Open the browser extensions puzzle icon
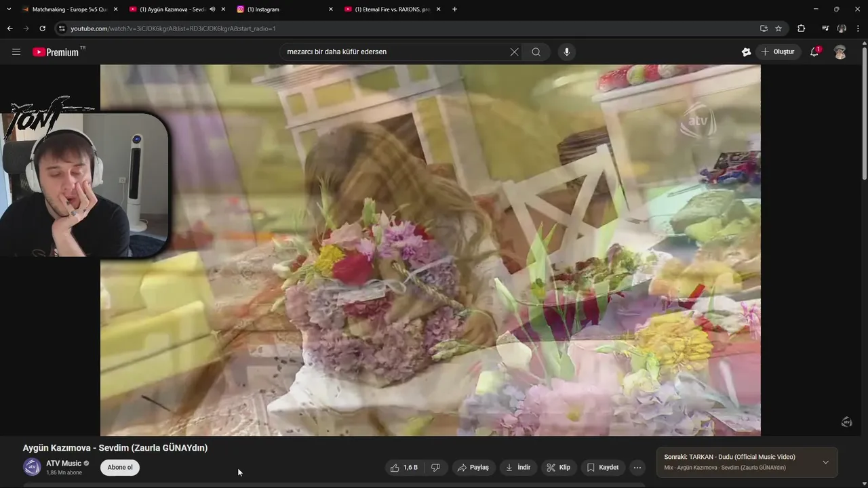Image resolution: width=868 pixels, height=488 pixels. (802, 28)
